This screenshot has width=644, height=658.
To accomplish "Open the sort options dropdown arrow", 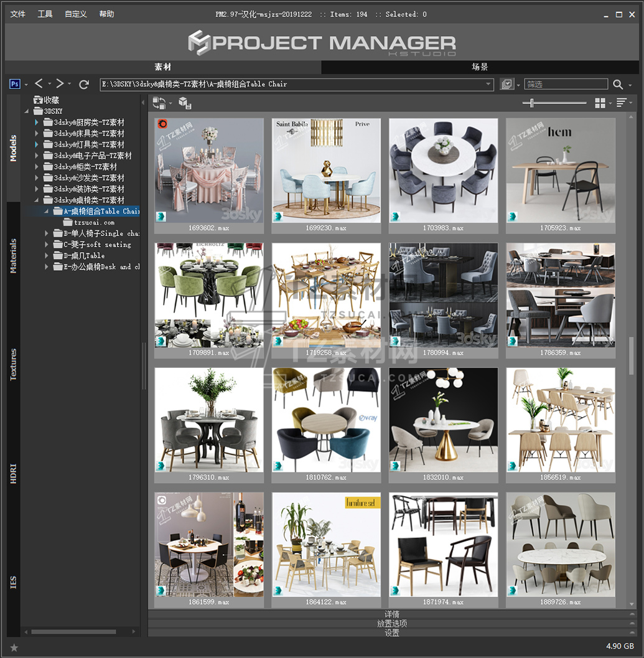I will click(631, 103).
